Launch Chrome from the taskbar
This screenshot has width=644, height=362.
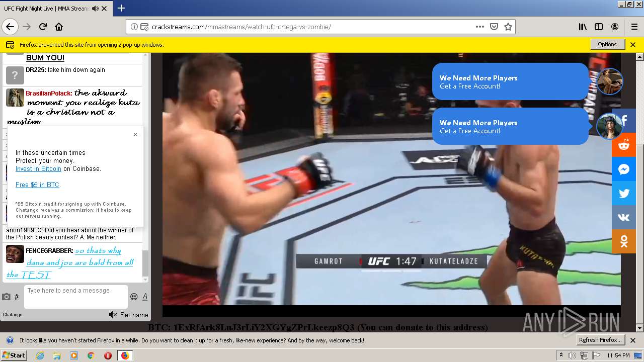91,355
